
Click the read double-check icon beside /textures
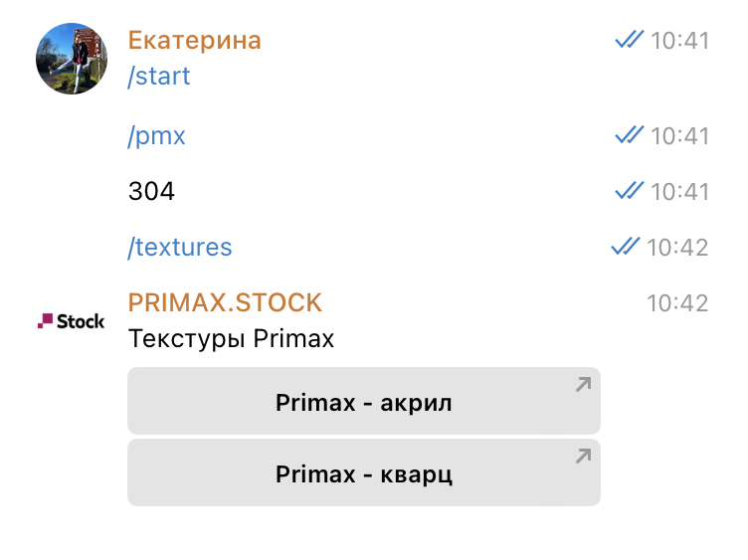point(626,247)
